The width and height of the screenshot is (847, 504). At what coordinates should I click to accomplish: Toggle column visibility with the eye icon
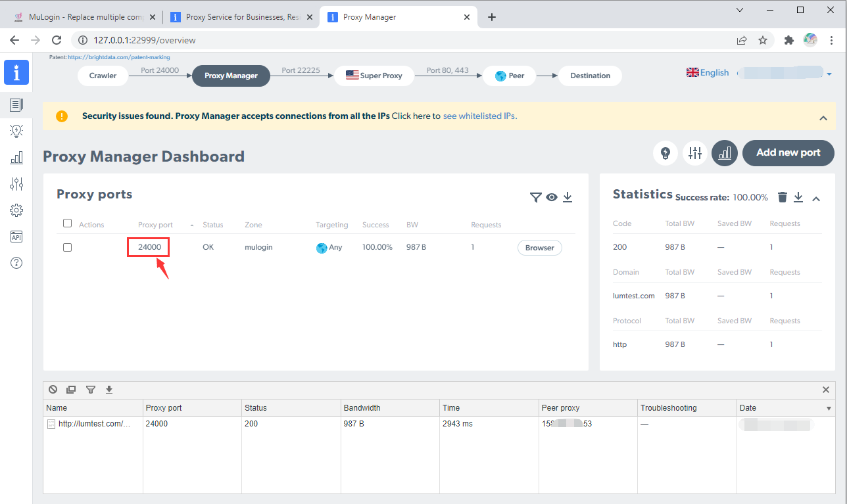tap(552, 196)
